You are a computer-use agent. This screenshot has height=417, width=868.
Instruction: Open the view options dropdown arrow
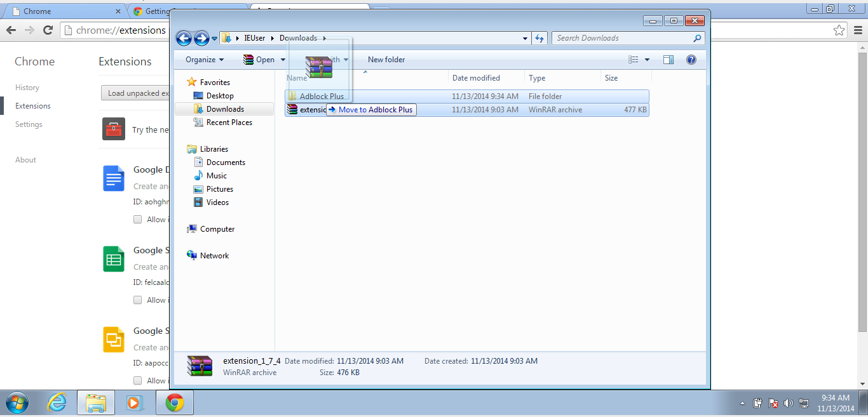(x=647, y=60)
